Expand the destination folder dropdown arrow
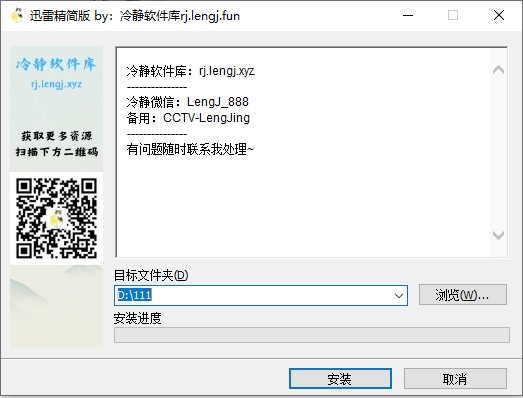This screenshot has height=398, width=523. pyautogui.click(x=399, y=295)
